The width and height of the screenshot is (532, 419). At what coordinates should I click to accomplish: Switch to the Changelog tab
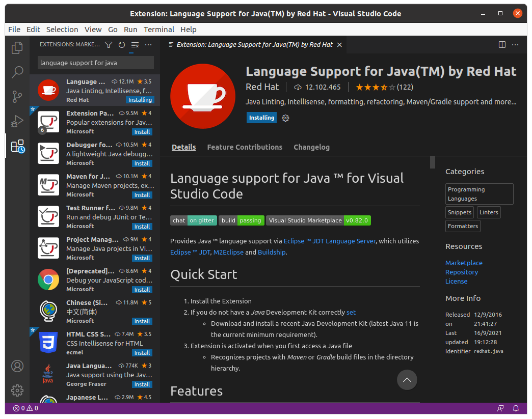point(311,147)
